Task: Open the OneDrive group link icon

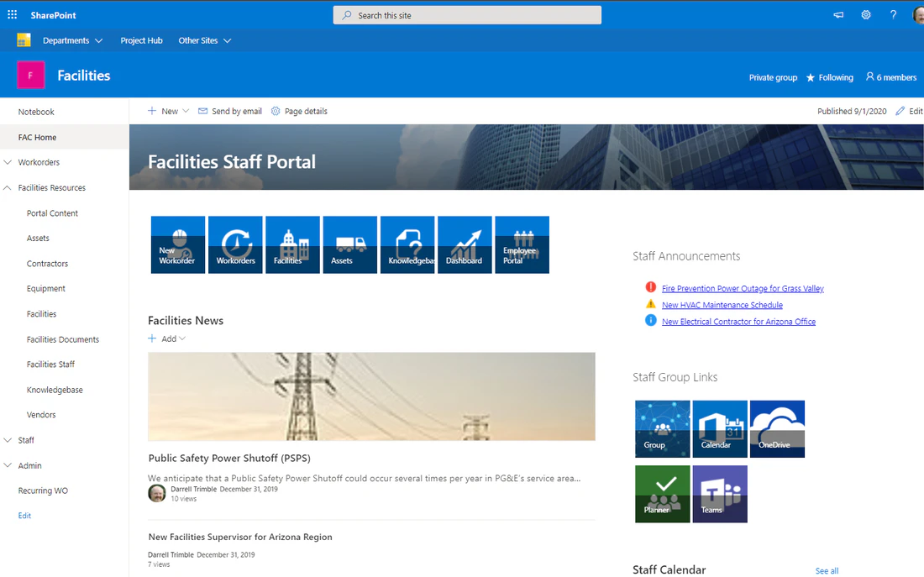Action: tap(777, 428)
